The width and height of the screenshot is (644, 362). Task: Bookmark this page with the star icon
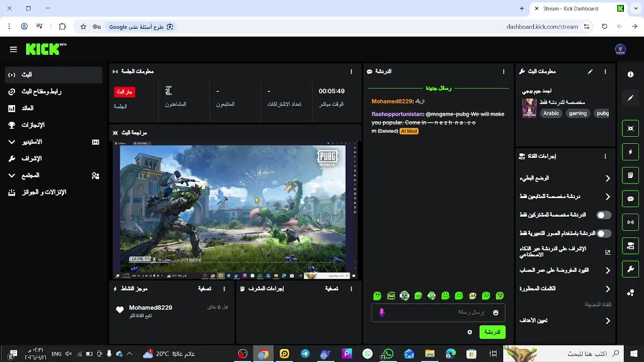pos(84,27)
